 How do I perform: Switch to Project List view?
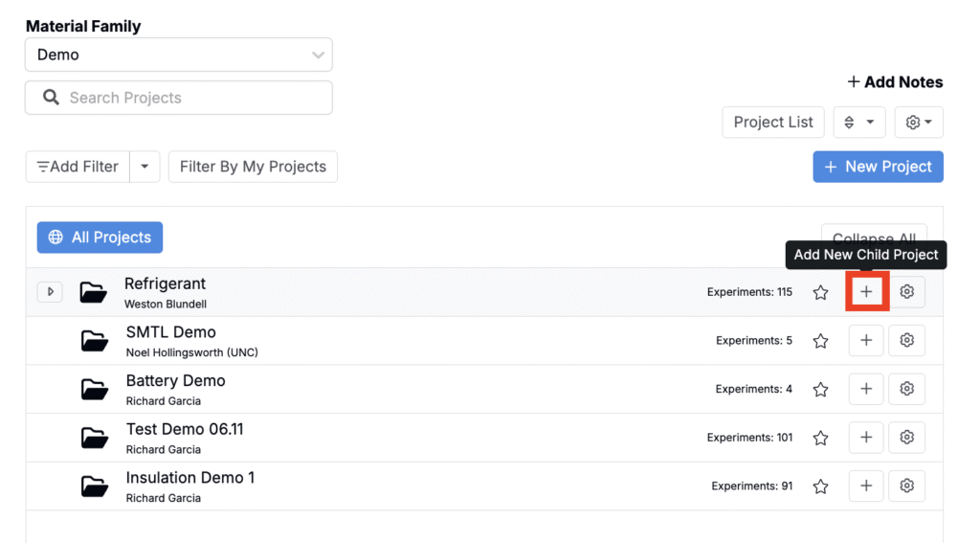(773, 122)
